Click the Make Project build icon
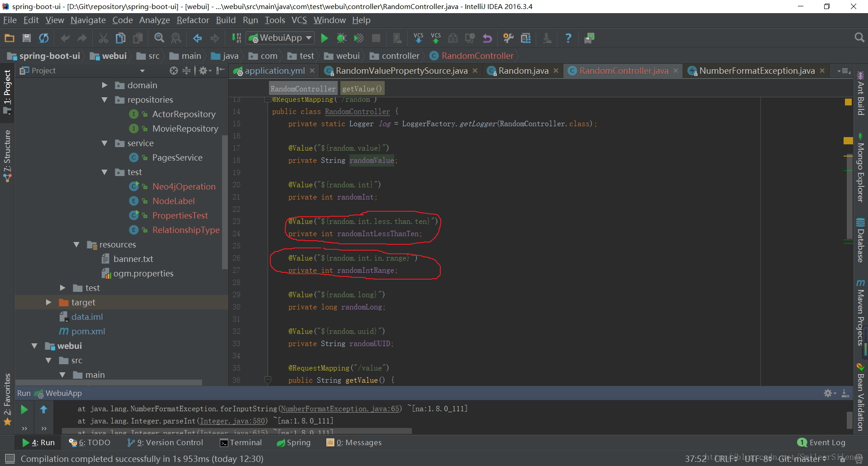868x466 pixels. (236, 38)
